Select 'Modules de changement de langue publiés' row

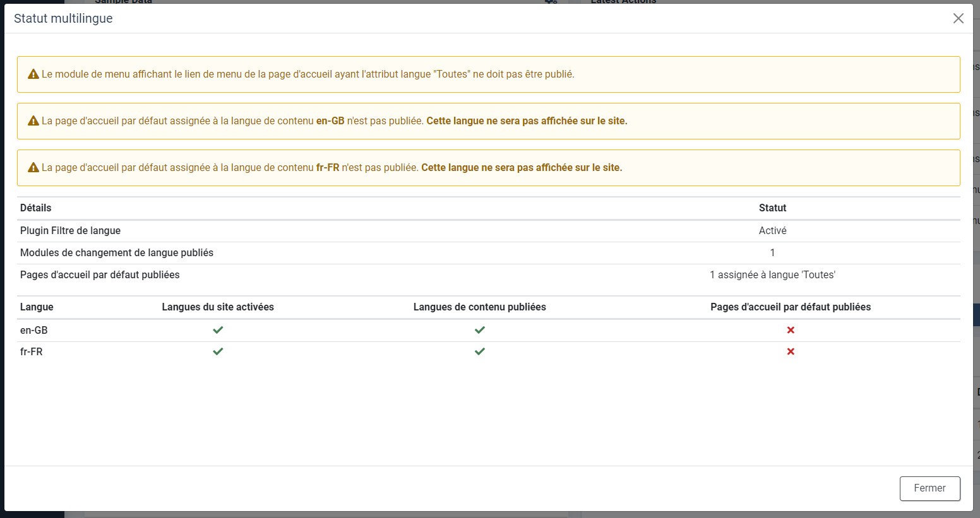(x=489, y=252)
